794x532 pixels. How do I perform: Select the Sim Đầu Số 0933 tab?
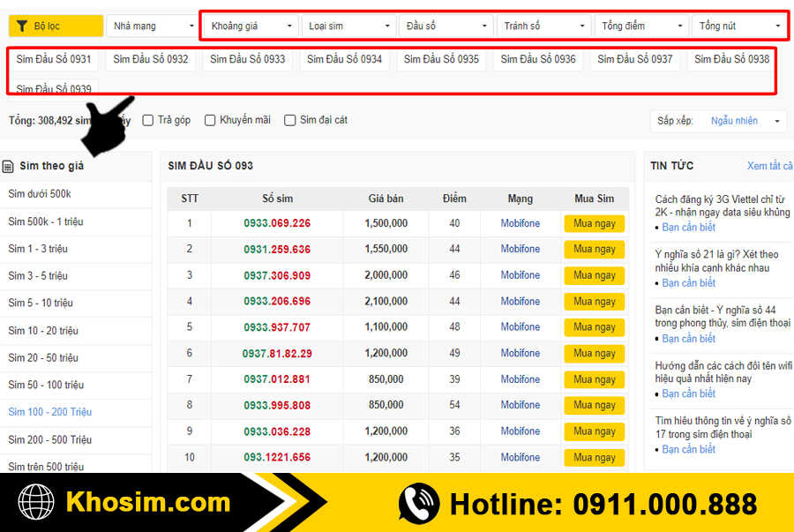click(248, 59)
